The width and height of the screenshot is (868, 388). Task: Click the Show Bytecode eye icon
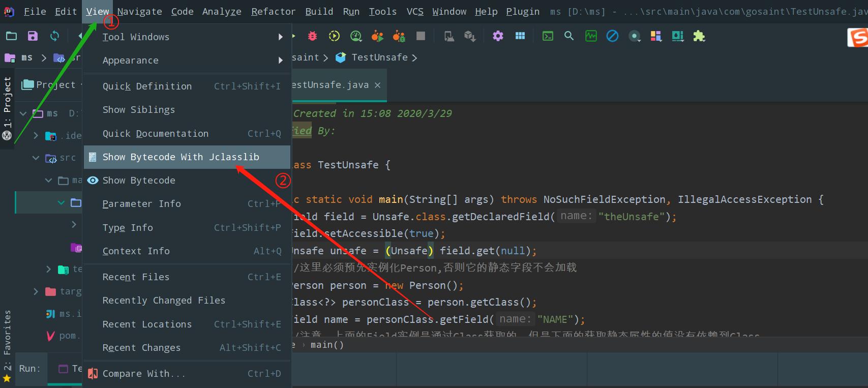click(93, 181)
